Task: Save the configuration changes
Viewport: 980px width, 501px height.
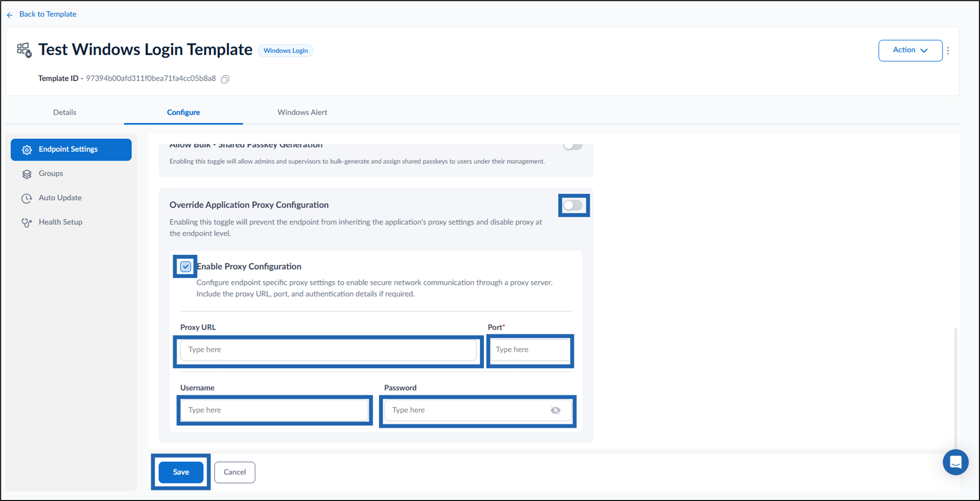Action: tap(181, 472)
